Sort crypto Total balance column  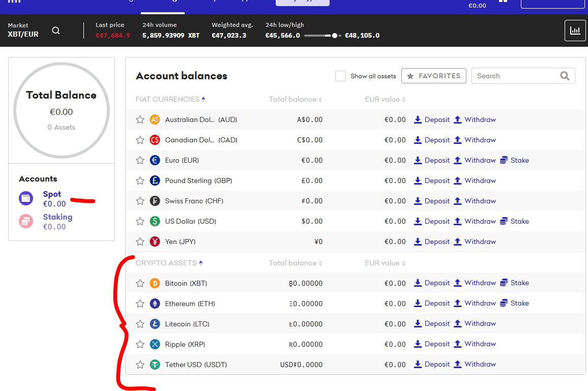coord(295,263)
